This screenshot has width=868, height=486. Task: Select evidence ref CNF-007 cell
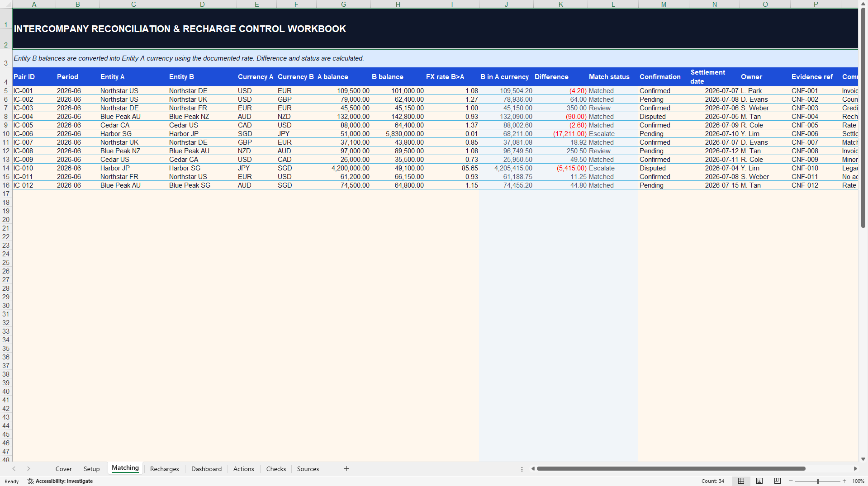816,142
